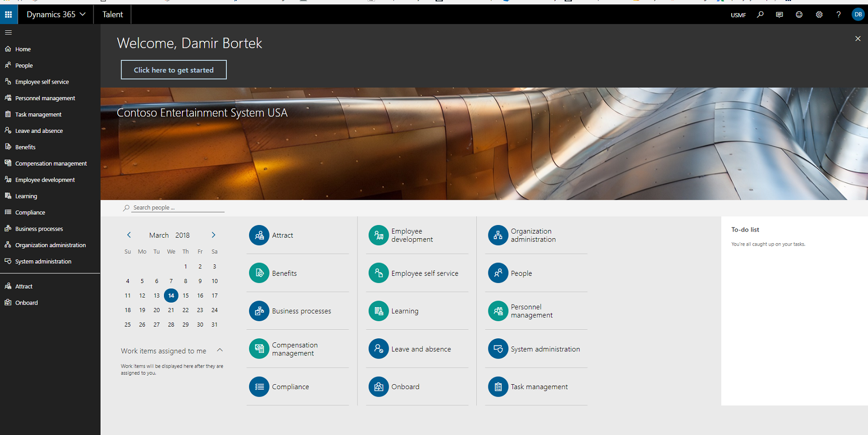Click the 'Click here to get started' button

173,70
